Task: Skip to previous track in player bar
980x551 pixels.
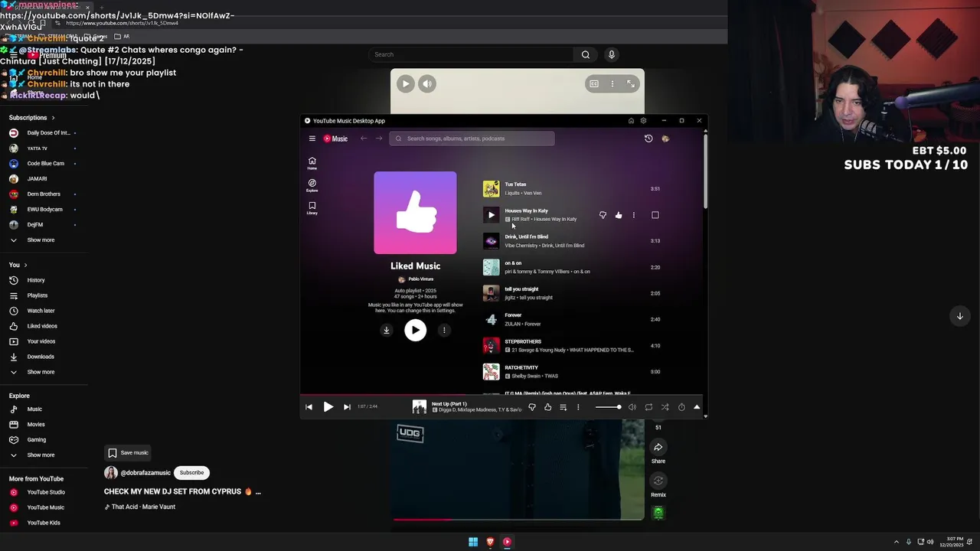Action: tap(309, 407)
